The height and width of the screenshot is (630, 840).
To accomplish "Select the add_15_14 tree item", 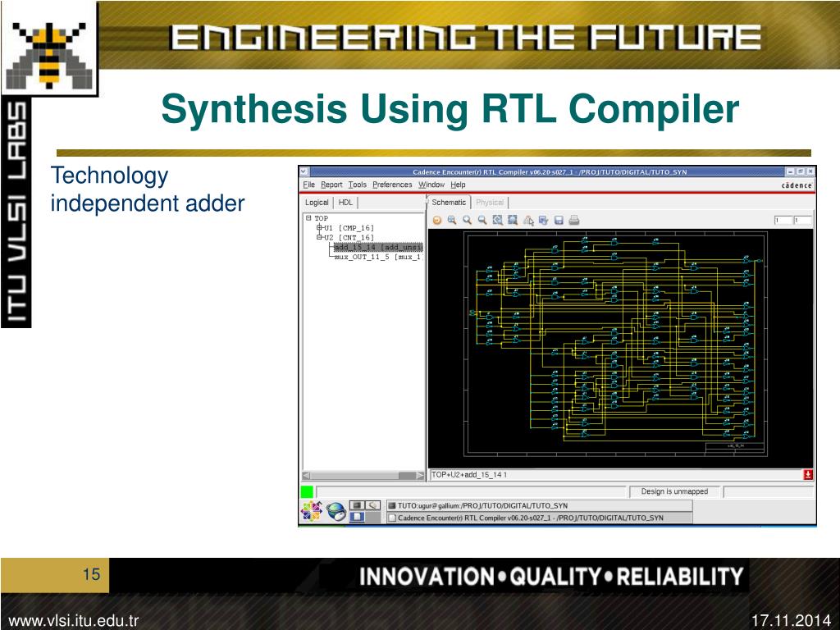I will click(377, 247).
